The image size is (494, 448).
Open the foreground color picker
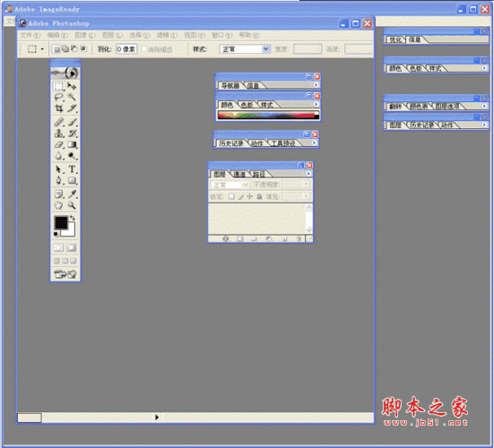coord(61,222)
